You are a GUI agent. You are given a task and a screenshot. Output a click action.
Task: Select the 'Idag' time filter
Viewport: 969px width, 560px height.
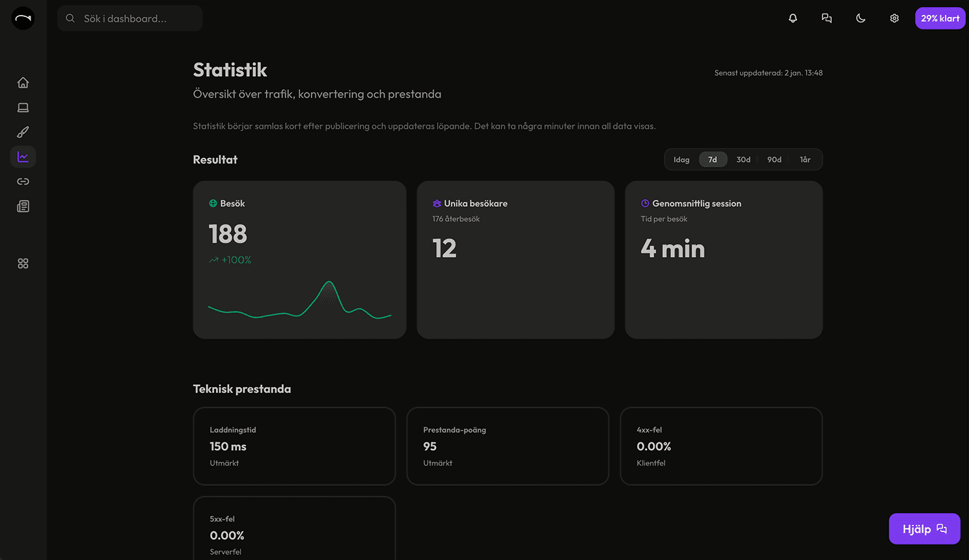(681, 159)
